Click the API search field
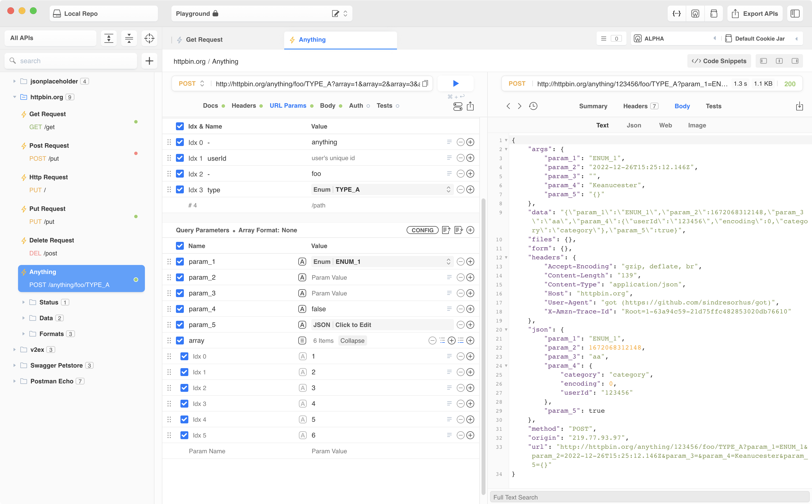812x504 pixels. pos(71,61)
